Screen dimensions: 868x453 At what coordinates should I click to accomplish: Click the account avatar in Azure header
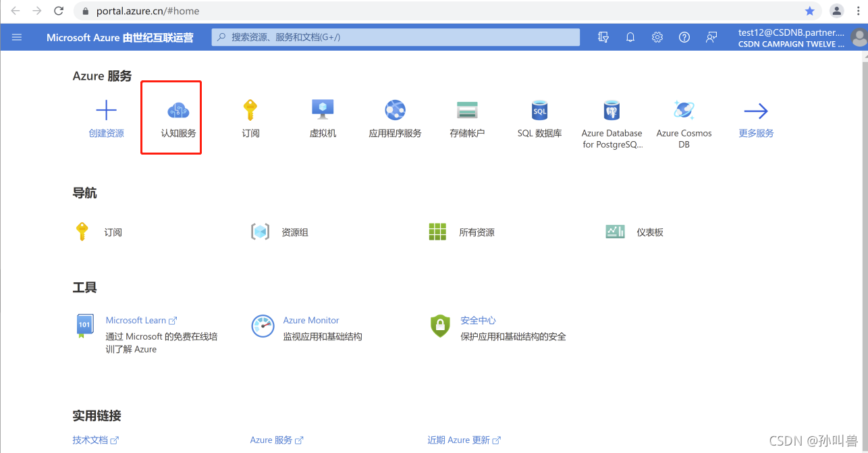point(860,38)
